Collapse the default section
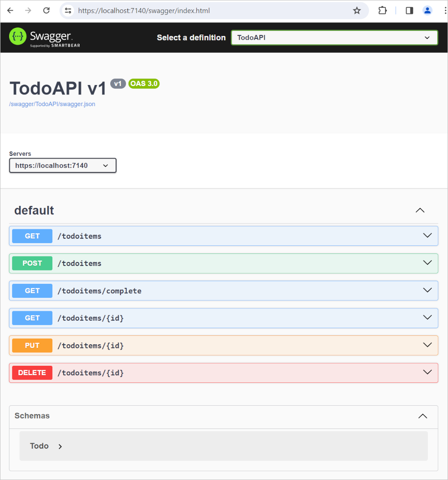The height and width of the screenshot is (480, 448). [x=420, y=210]
